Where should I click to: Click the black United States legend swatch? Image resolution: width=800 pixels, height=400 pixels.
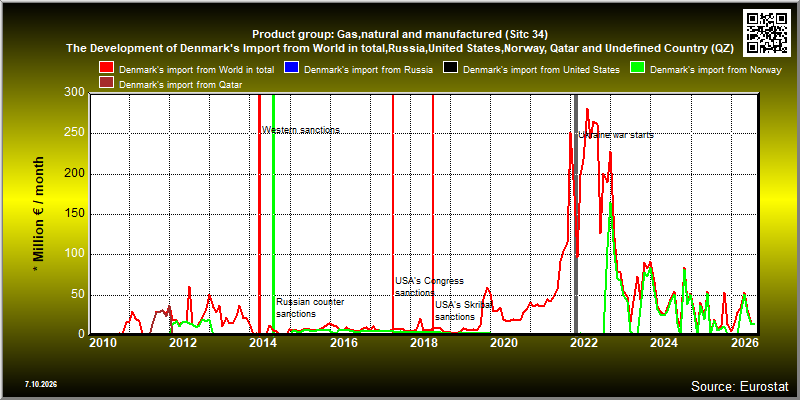click(451, 69)
